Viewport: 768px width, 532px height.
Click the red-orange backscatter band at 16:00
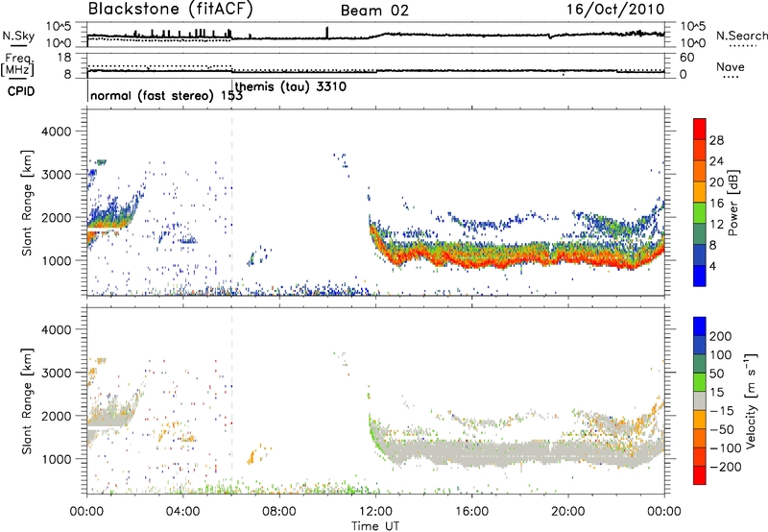(x=471, y=262)
